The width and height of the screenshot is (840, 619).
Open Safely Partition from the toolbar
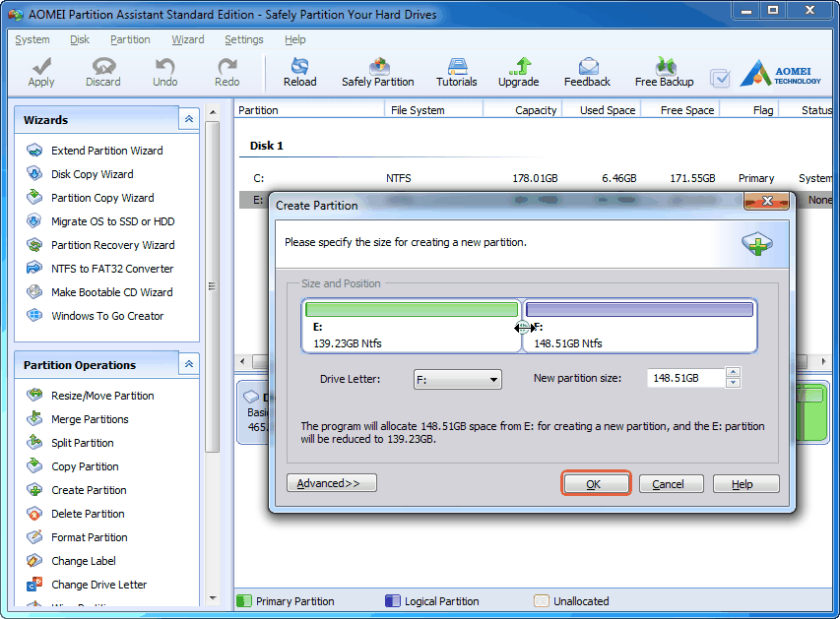378,72
